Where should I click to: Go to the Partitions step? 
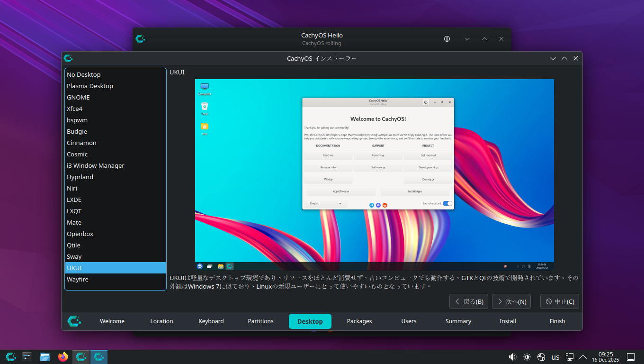coord(260,321)
